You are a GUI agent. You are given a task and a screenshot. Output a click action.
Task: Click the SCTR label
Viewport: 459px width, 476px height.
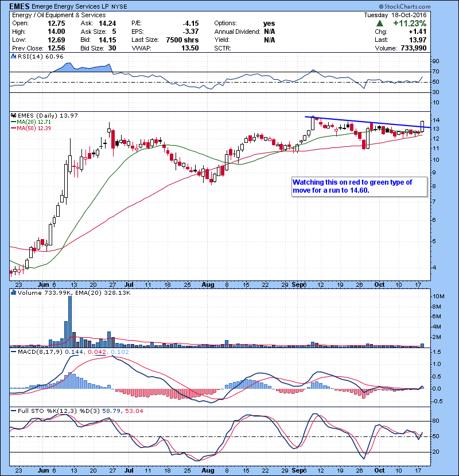coord(223,48)
